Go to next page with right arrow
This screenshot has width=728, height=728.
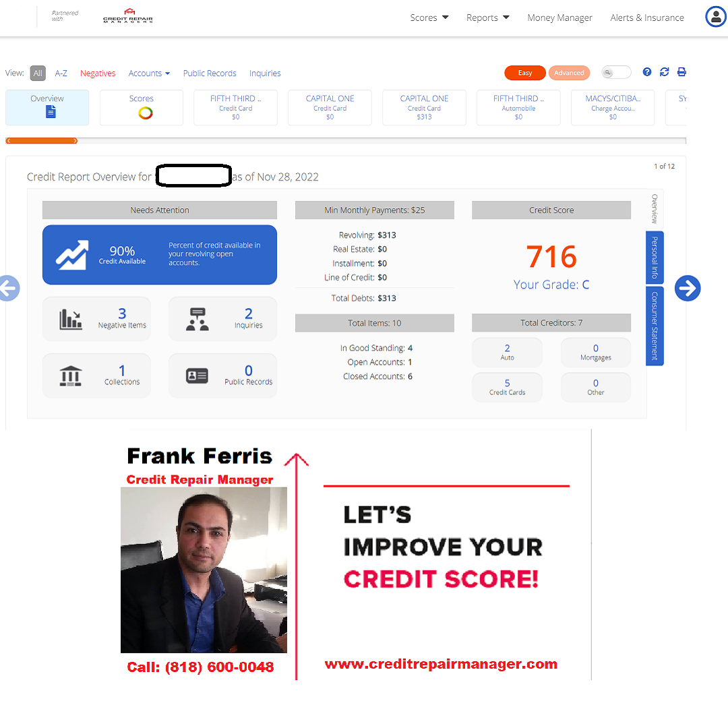687,289
